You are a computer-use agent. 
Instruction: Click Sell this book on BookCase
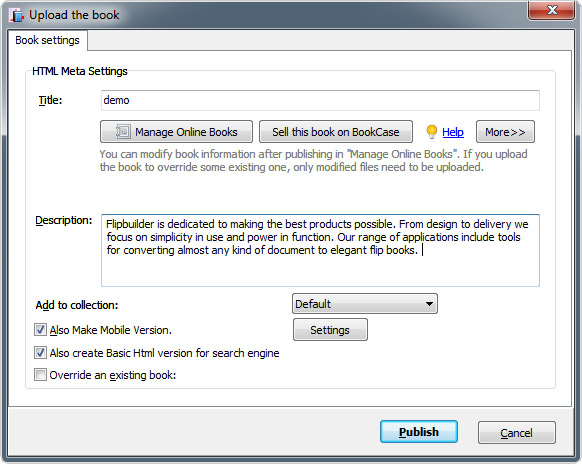pos(336,132)
